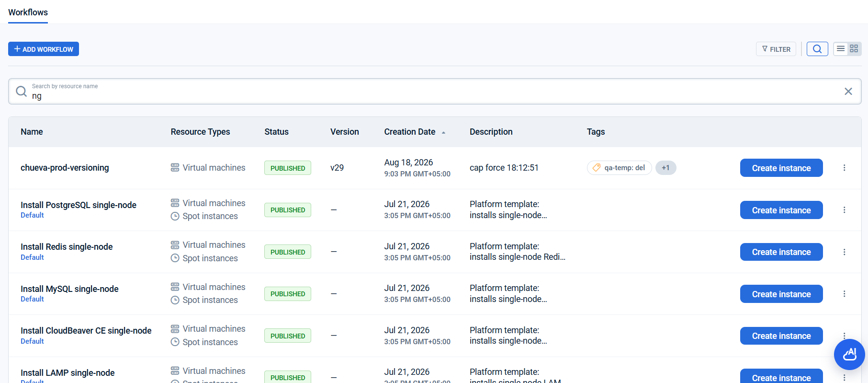This screenshot has width=868, height=383.
Task: Sort by Version column header
Action: click(x=344, y=132)
